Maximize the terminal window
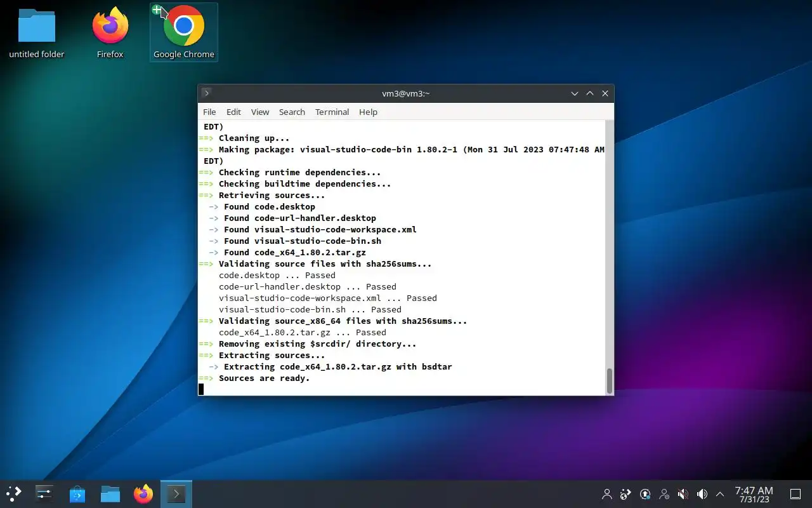The height and width of the screenshot is (508, 812). tap(590, 93)
